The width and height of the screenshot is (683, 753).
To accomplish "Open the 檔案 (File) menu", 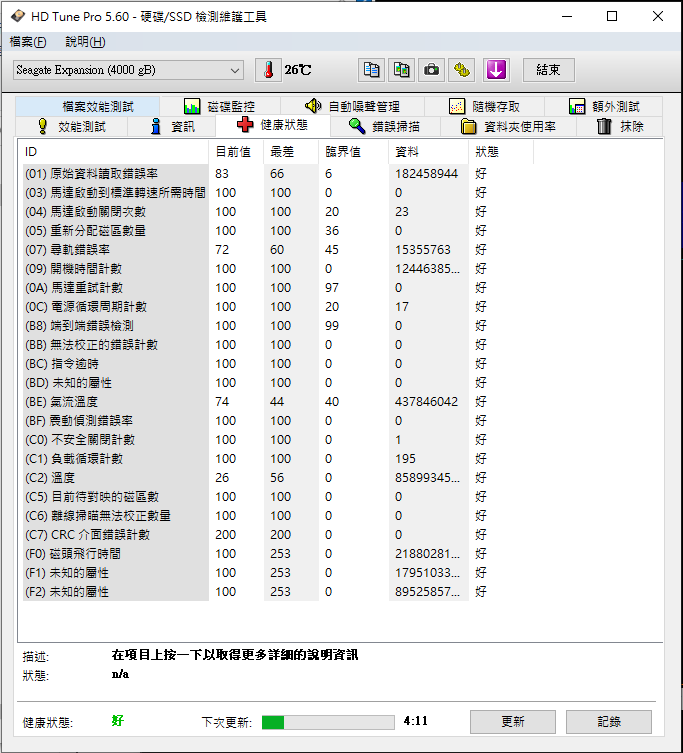I will click(28, 42).
